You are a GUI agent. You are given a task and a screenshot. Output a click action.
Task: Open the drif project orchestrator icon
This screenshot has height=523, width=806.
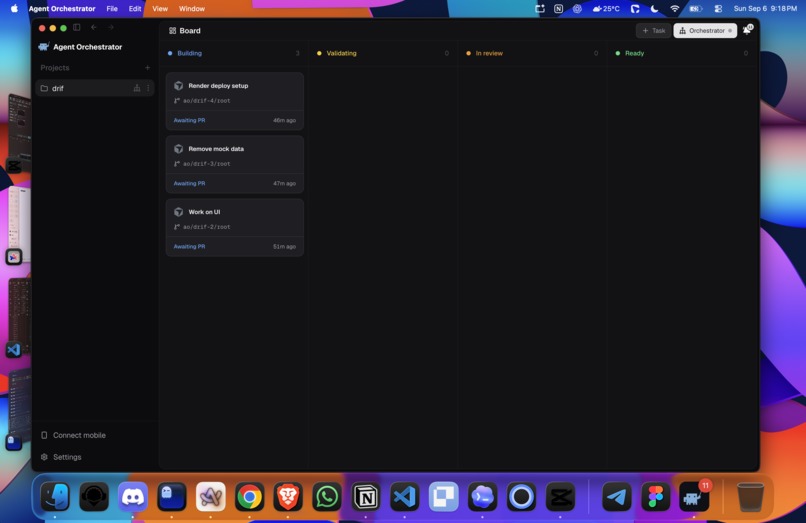click(137, 88)
